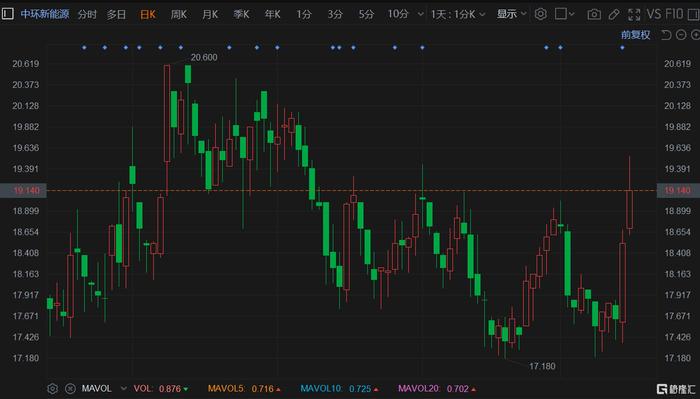The height and width of the screenshot is (399, 700).
Task: Switch to the 多日 tab
Action: pos(116,14)
